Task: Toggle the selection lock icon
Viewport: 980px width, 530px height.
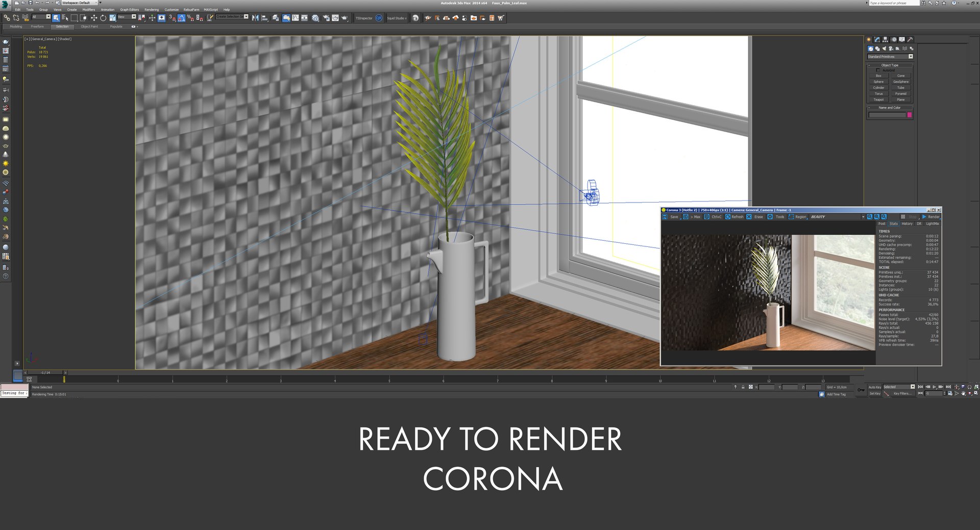Action: (743, 387)
